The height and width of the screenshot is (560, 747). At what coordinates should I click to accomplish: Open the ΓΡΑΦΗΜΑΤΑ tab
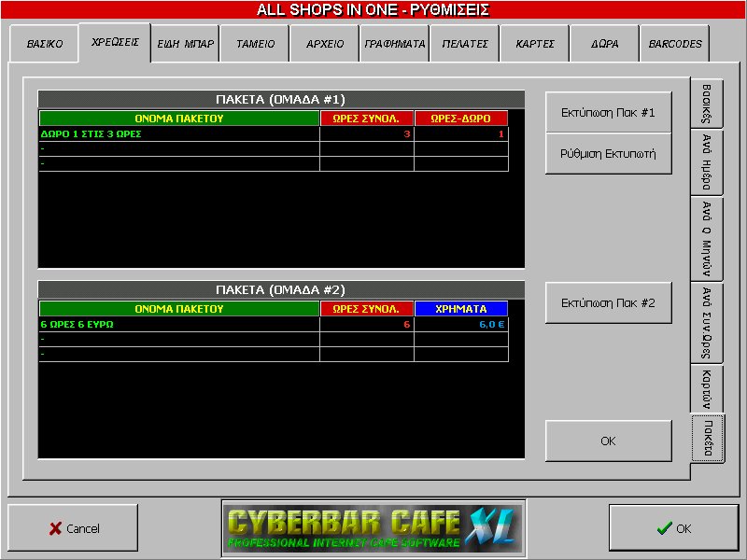(394, 44)
